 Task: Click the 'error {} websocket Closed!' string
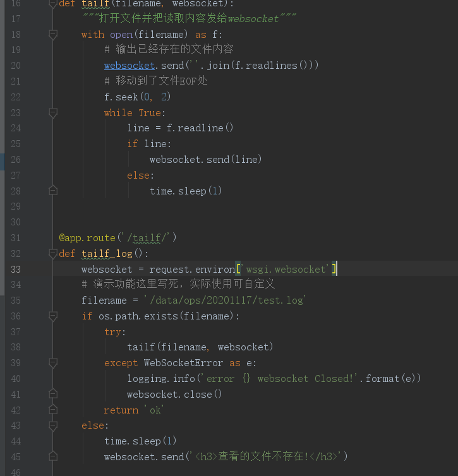coord(279,379)
